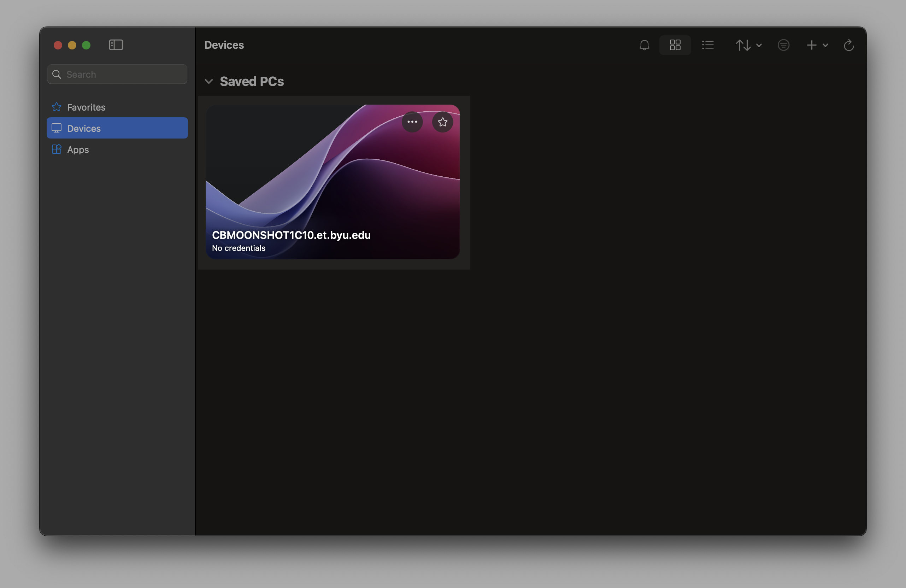The width and height of the screenshot is (906, 588).
Task: Collapse the Saved PCs section
Action: pyautogui.click(x=208, y=81)
